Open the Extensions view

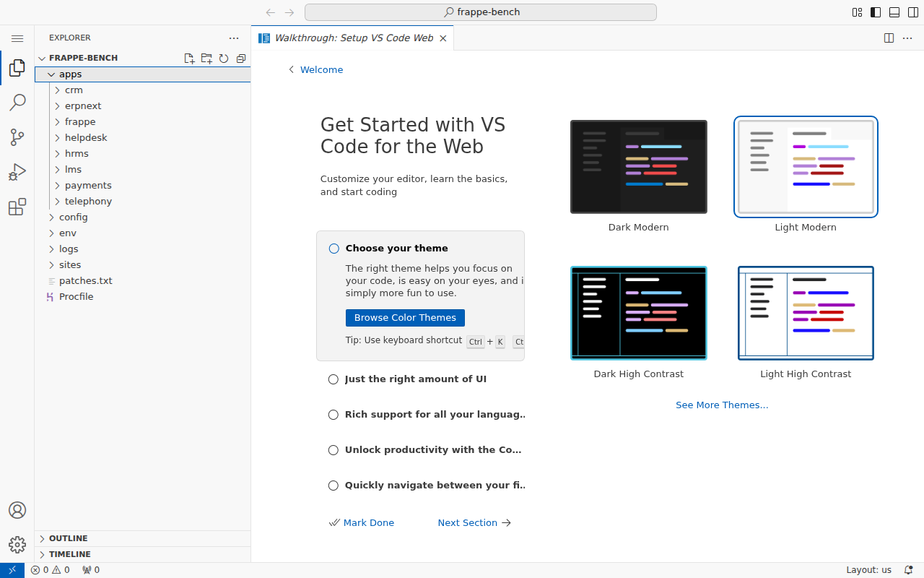point(17,207)
